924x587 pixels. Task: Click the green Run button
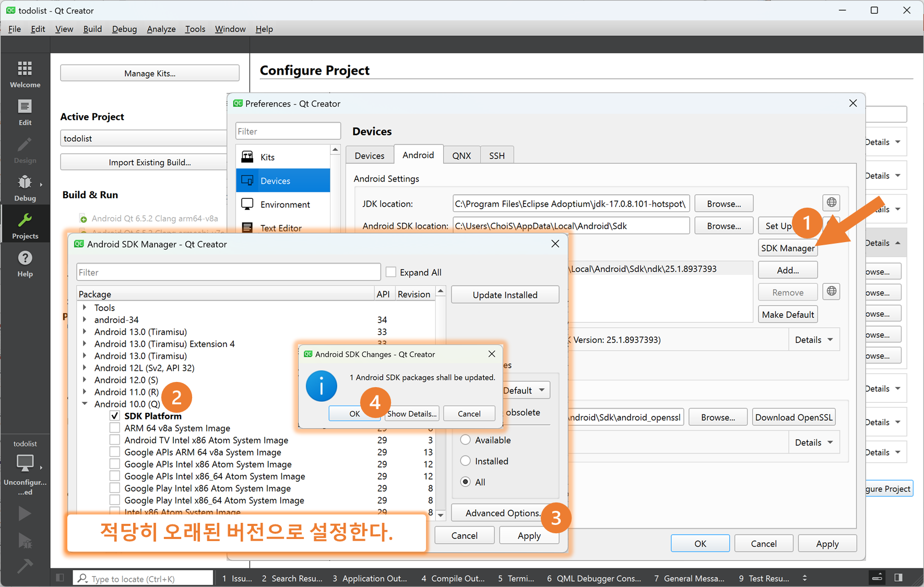coord(25,513)
